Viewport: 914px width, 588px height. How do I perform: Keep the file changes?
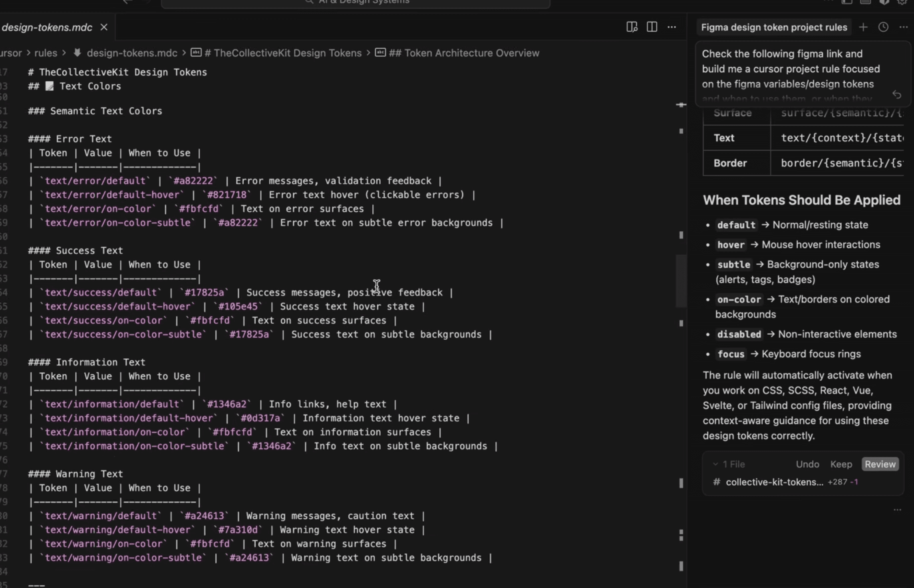point(841,464)
